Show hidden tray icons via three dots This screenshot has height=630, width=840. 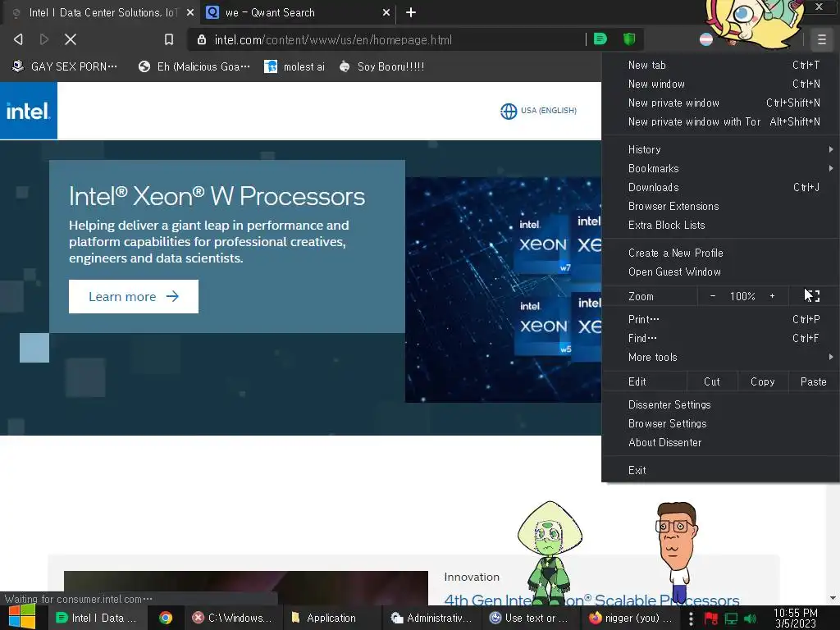[x=691, y=619]
